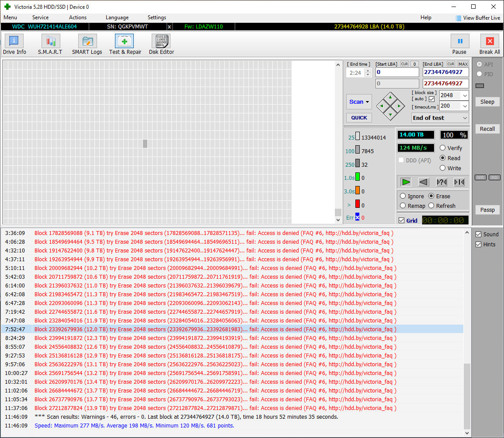Screen dimensions: 504x438
Task: Choose the Remap action option
Action: coord(412,206)
